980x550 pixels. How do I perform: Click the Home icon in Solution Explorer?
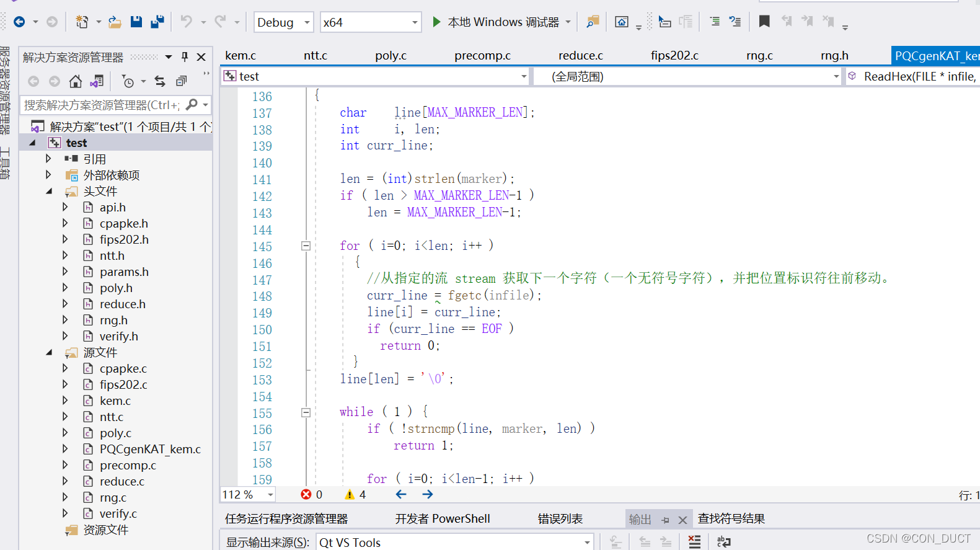[76, 81]
